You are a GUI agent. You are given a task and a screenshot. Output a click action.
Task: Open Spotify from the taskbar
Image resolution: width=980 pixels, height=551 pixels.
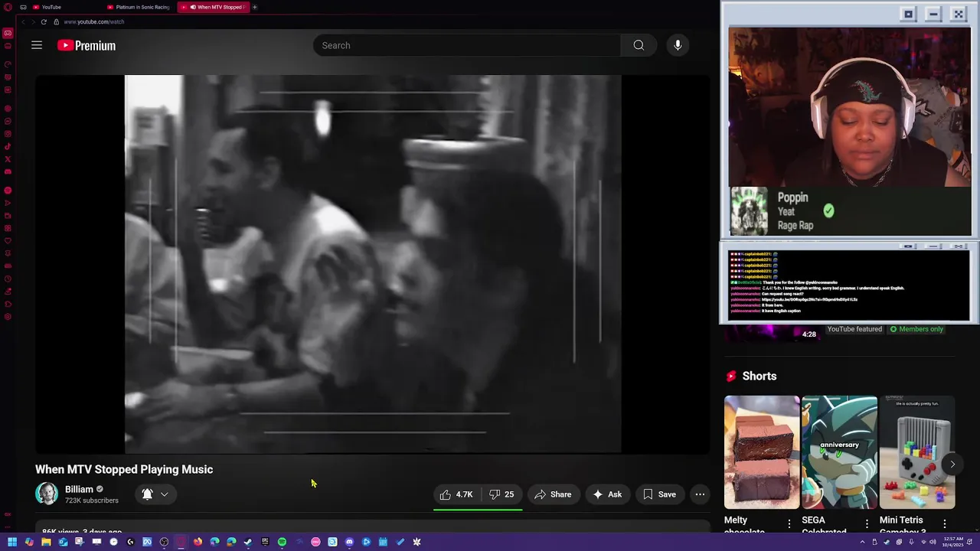pyautogui.click(x=282, y=542)
